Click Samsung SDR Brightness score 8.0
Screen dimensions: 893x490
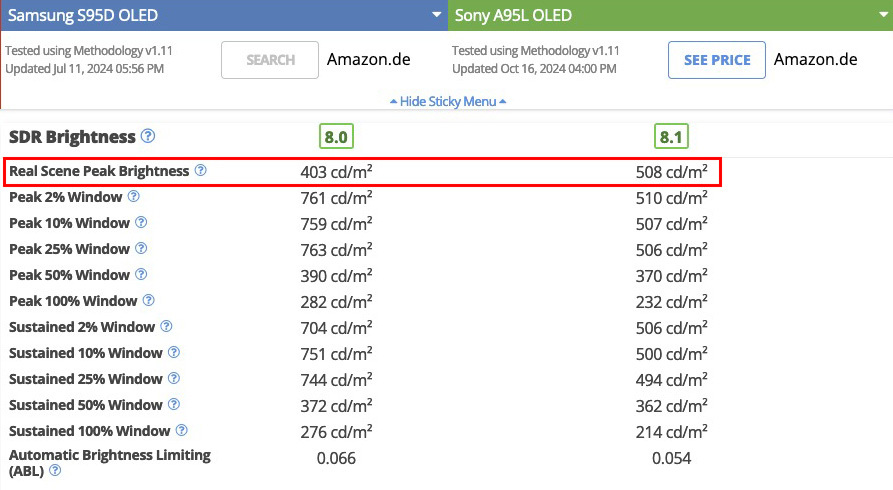point(337,137)
